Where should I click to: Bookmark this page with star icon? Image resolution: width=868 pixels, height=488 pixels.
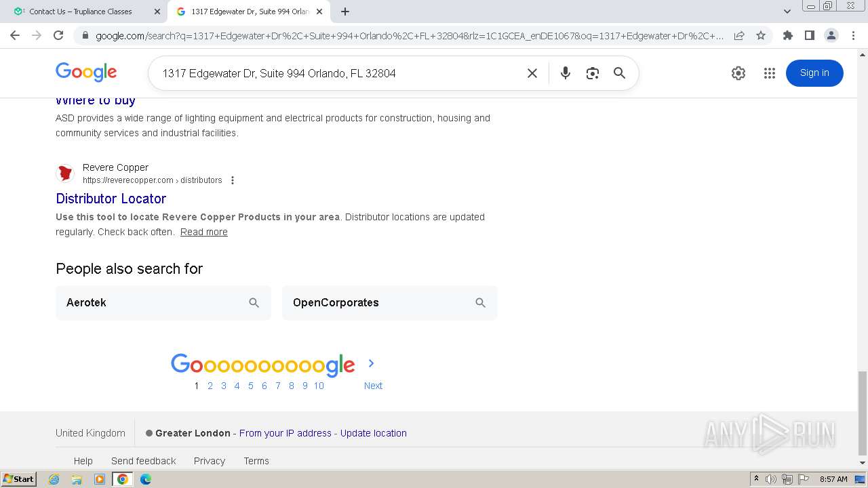pyautogui.click(x=761, y=35)
